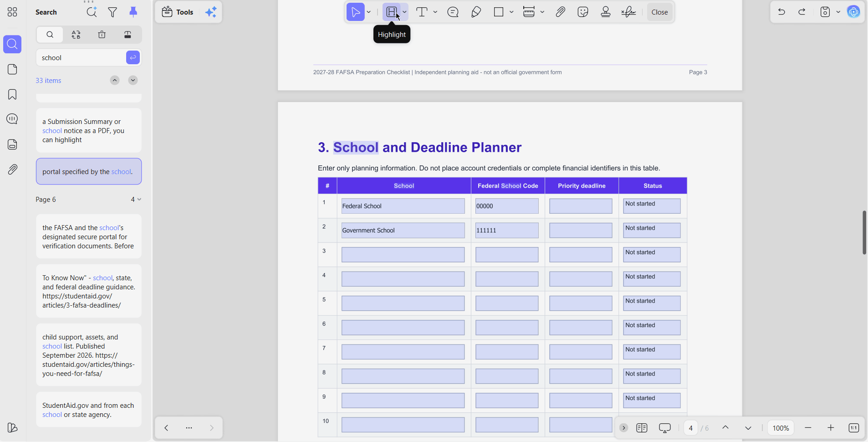Select the pencil drawing tool

(x=476, y=12)
